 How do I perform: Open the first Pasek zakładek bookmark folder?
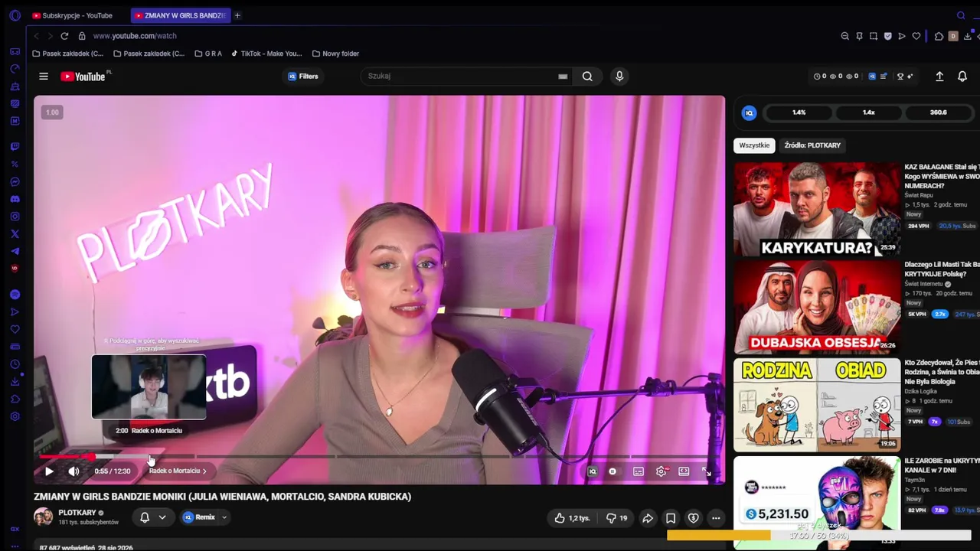pyautogui.click(x=68, y=54)
